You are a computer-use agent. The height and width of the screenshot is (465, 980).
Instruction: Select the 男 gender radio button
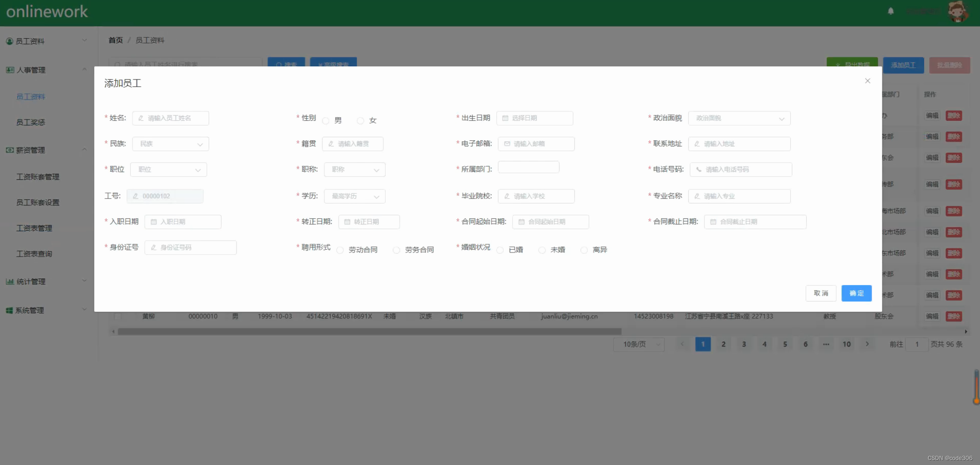click(x=325, y=120)
